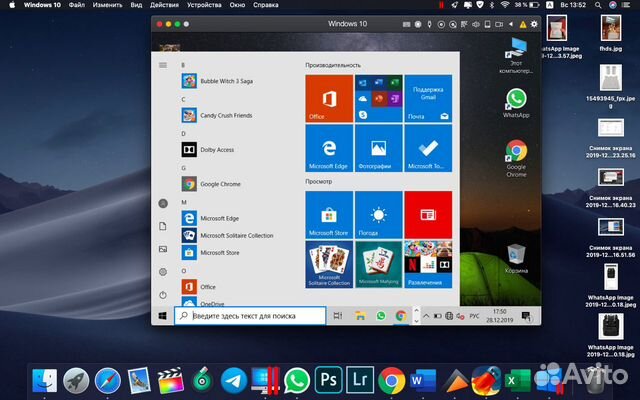Viewport: 640px width, 400px height.
Task: Open the Действия menu
Action: 164,5
